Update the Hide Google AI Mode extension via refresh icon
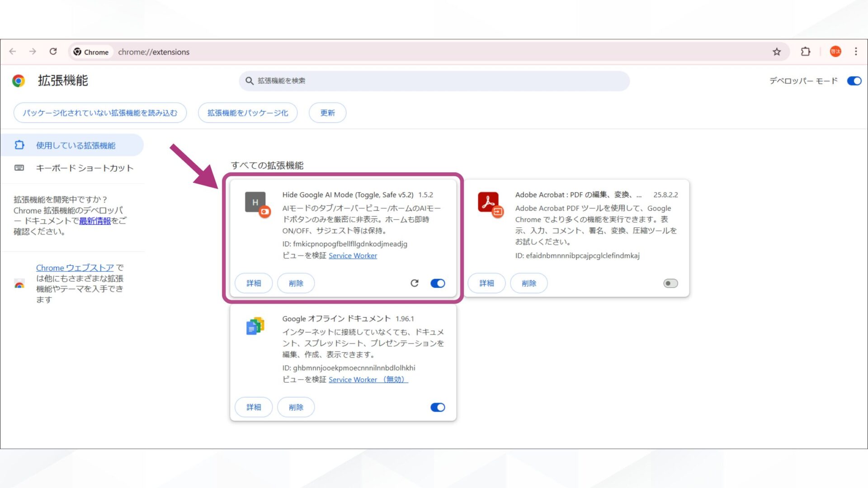 click(x=414, y=283)
